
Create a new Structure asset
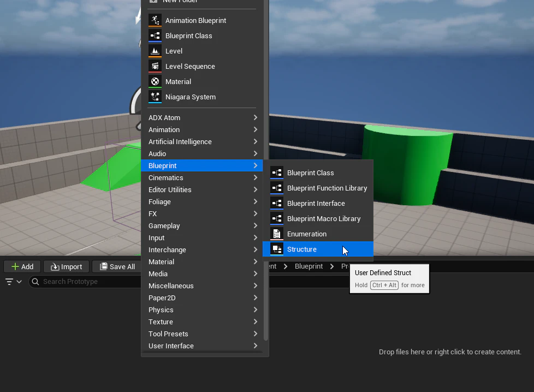[318, 250]
